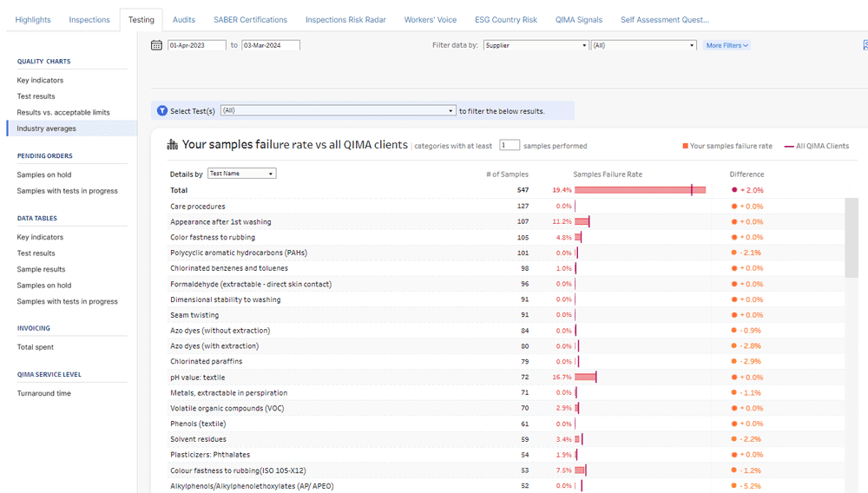The height and width of the screenshot is (493, 868).
Task: Click the partially visible icon at top right
Action: point(864,45)
